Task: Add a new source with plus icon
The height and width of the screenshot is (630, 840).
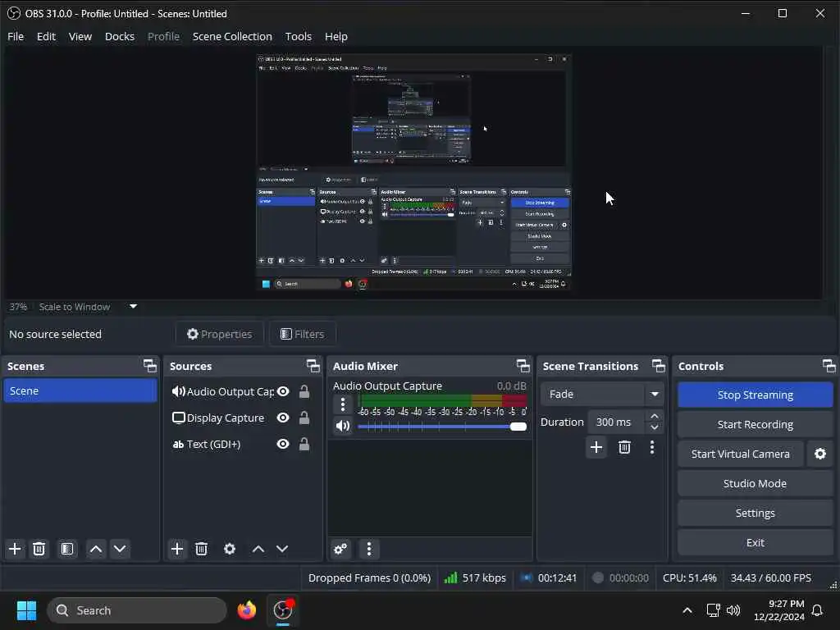Action: coord(177,549)
